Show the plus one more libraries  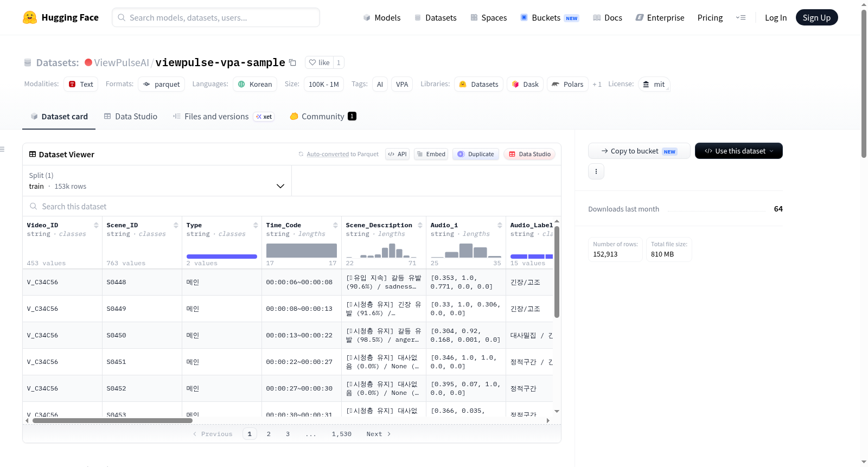tap(597, 84)
